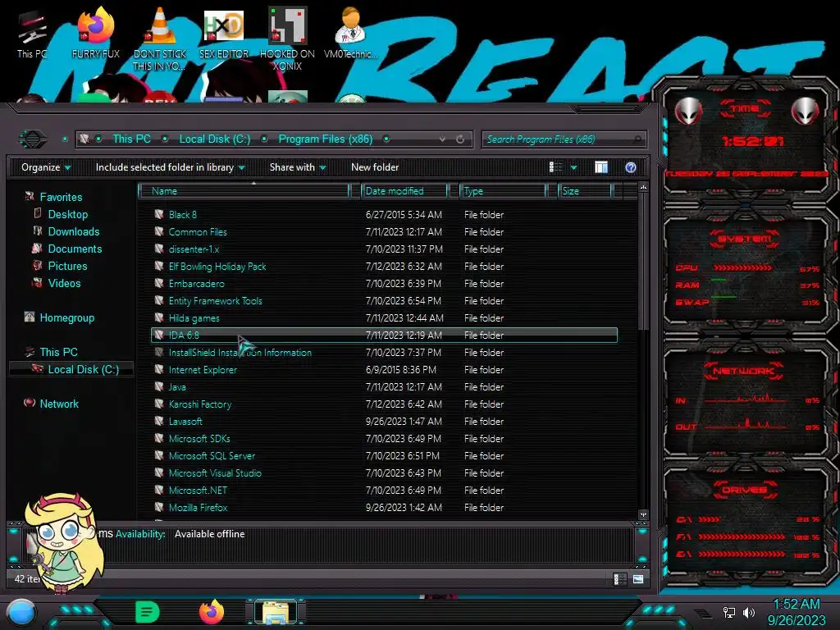Sort by the Date modified column header
Screen dimensions: 840x630
[x=405, y=190]
